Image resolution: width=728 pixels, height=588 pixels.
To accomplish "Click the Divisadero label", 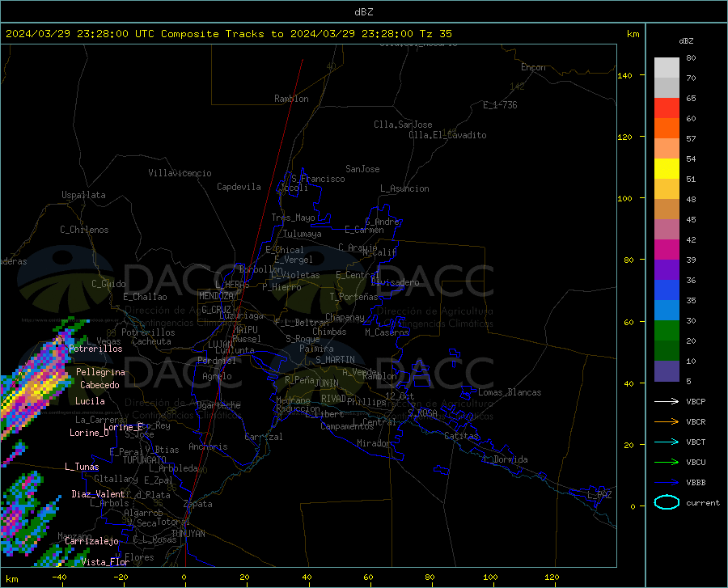I will (x=395, y=282).
